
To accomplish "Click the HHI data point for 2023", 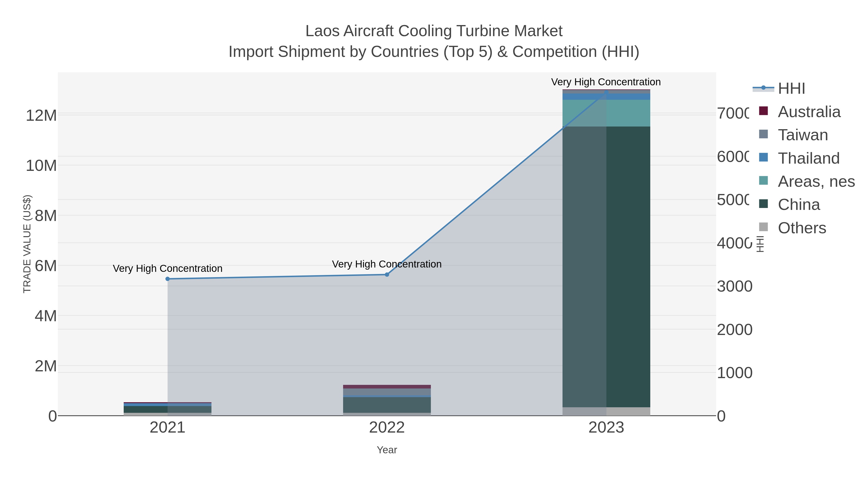I will click(606, 92).
